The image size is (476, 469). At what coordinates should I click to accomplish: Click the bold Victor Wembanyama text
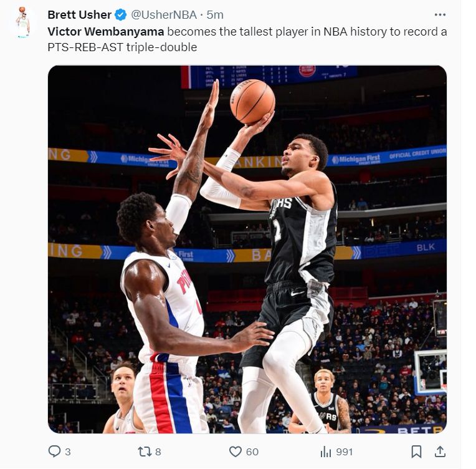point(106,32)
